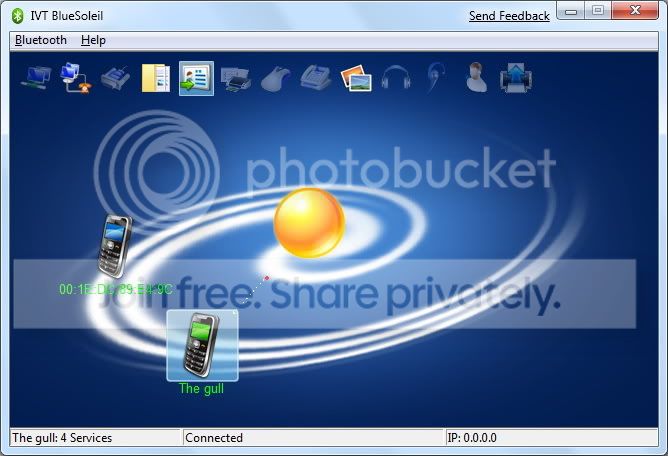Select the Bluetooth mouse HID service icon

click(275, 79)
